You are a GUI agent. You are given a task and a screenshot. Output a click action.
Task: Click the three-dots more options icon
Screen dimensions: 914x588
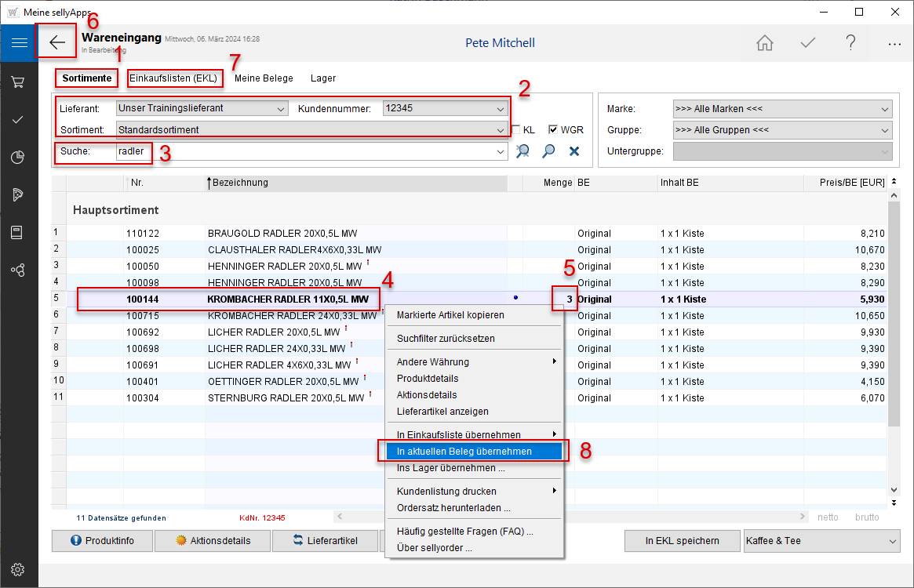[894, 44]
